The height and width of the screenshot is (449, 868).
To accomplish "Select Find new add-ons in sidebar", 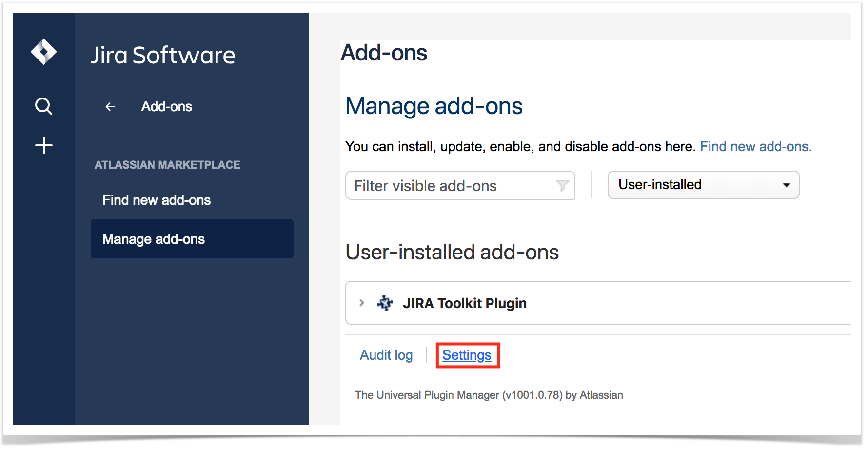I will coord(157,200).
